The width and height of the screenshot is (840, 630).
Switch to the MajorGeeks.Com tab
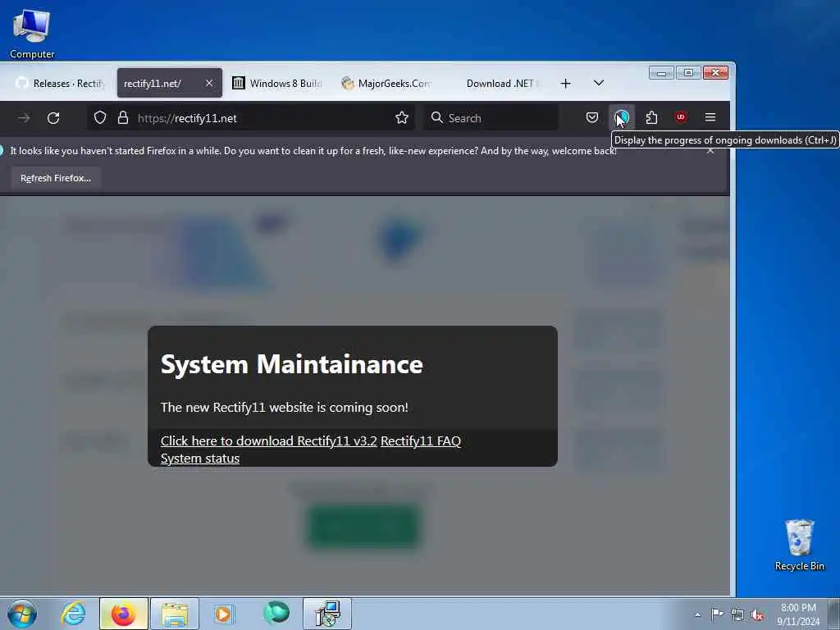coord(387,83)
